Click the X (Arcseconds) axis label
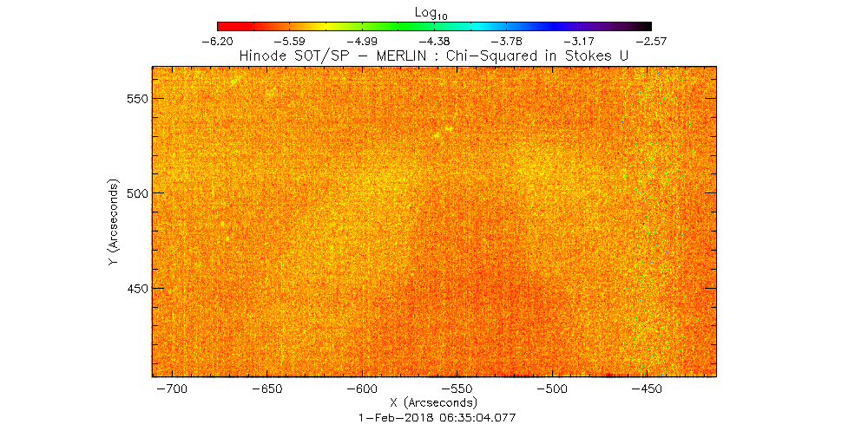This screenshot has width=868, height=444. click(434, 403)
